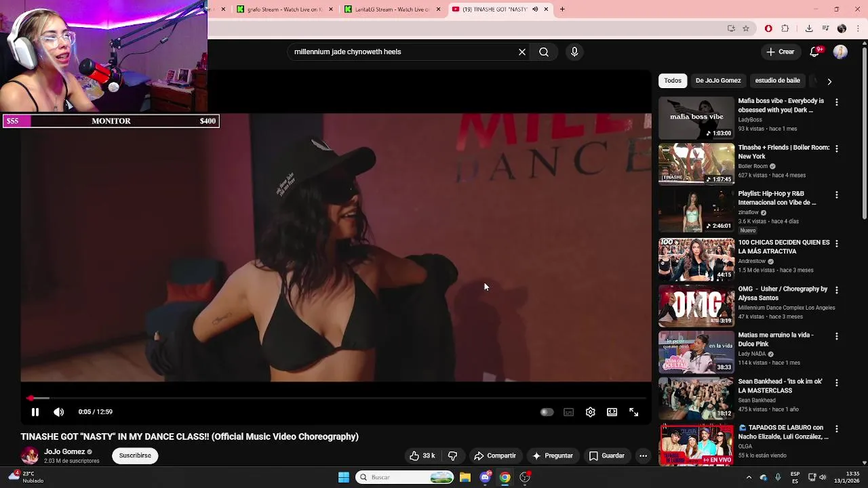Open Mafia boss vibe thumbnail
Image resolution: width=868 pixels, height=488 pixels.
(x=696, y=117)
